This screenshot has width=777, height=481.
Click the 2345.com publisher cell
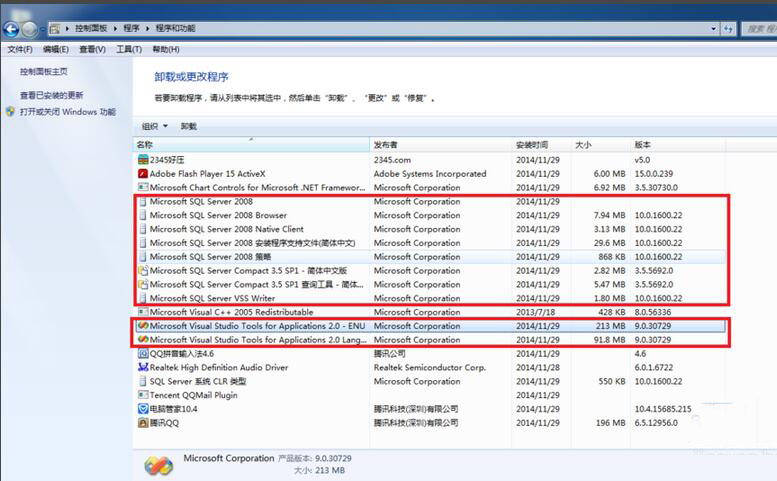coord(392,160)
